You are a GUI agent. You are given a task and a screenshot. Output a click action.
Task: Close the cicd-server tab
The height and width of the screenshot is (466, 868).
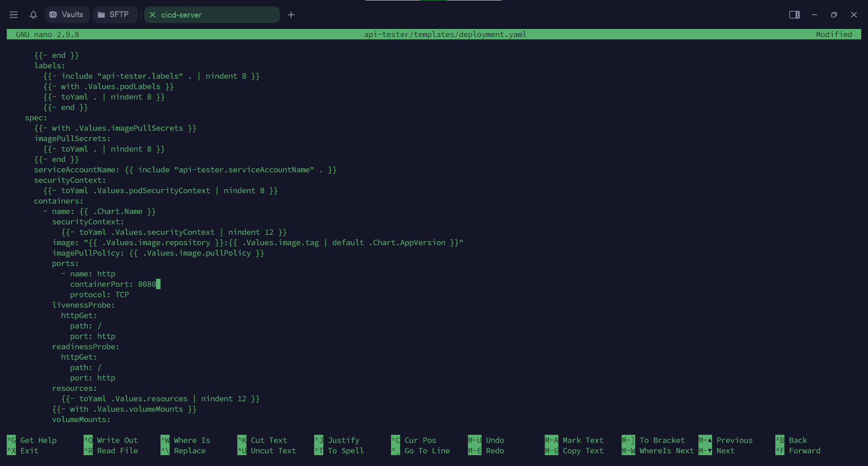click(153, 15)
